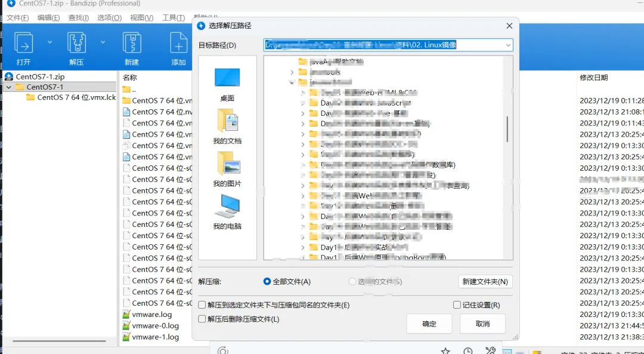Image resolution: width=644 pixels, height=354 pixels.
Task: Open the 视图(V) menu
Action: [x=142, y=18]
